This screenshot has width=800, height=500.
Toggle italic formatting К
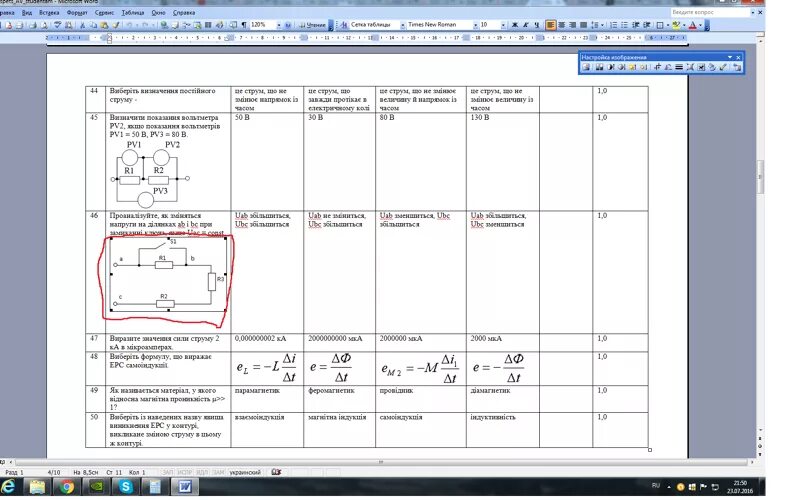pos(526,24)
